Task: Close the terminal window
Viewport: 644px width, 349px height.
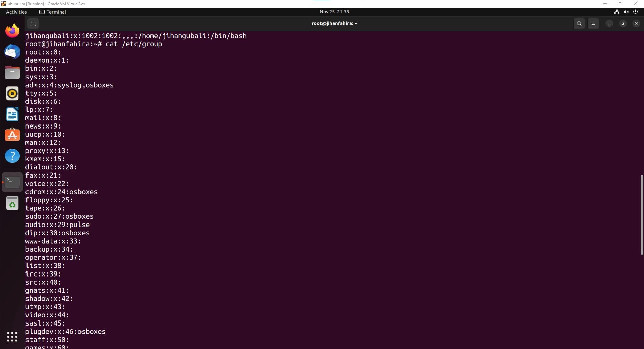Action: tap(636, 23)
